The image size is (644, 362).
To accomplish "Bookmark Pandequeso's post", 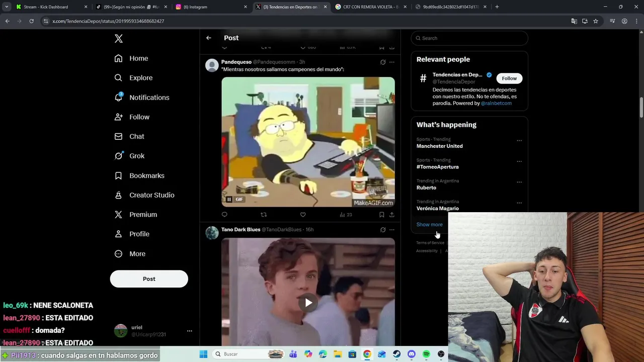I will click(382, 215).
